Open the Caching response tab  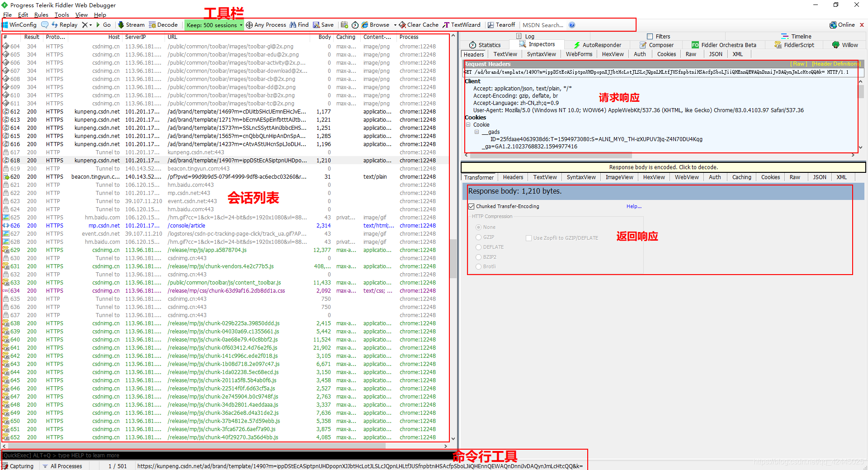pyautogui.click(x=741, y=177)
